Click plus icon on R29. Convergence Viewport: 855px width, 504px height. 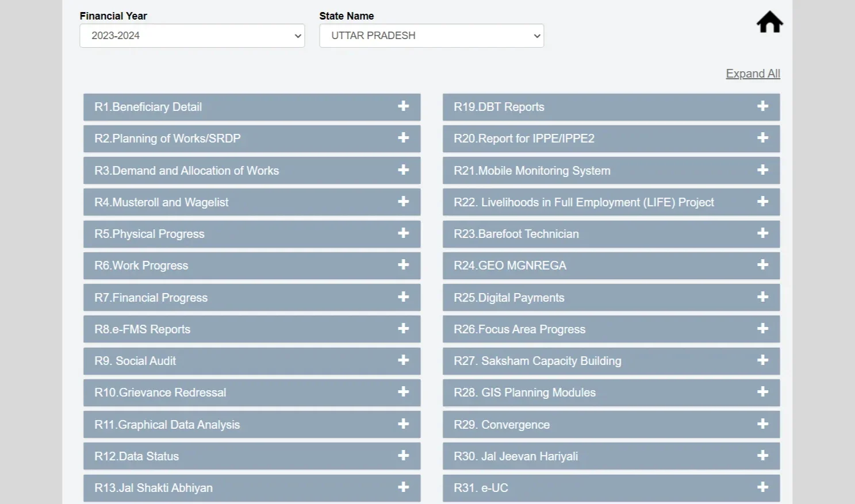[x=762, y=424]
